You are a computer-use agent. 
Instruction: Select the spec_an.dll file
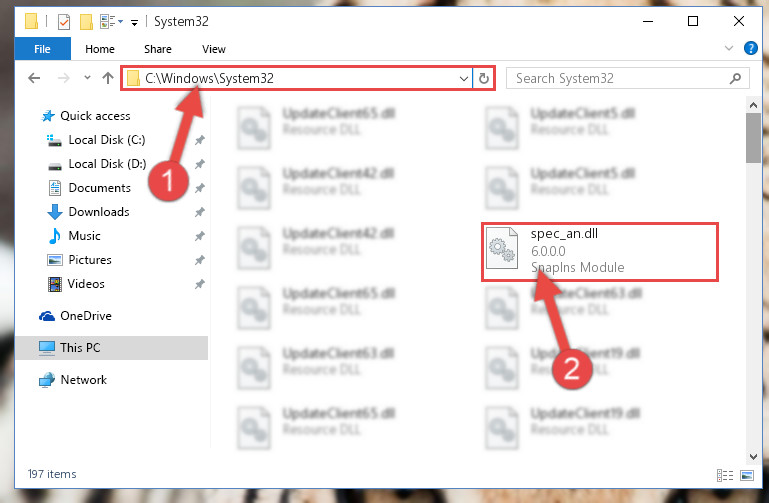pyautogui.click(x=599, y=252)
